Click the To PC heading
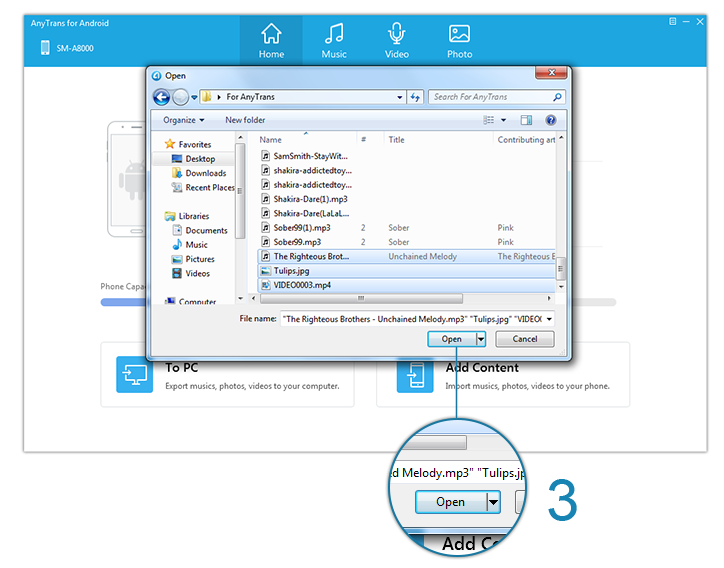This screenshot has height=568, width=724. point(182,368)
